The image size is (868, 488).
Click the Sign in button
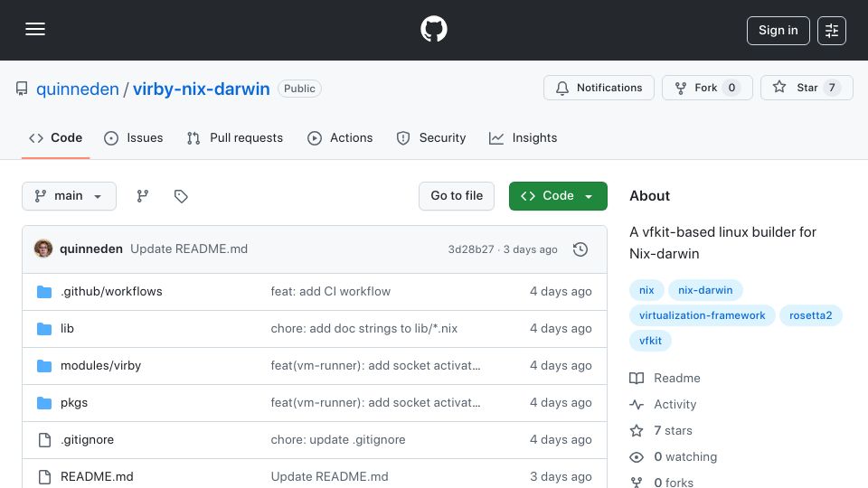click(x=778, y=31)
